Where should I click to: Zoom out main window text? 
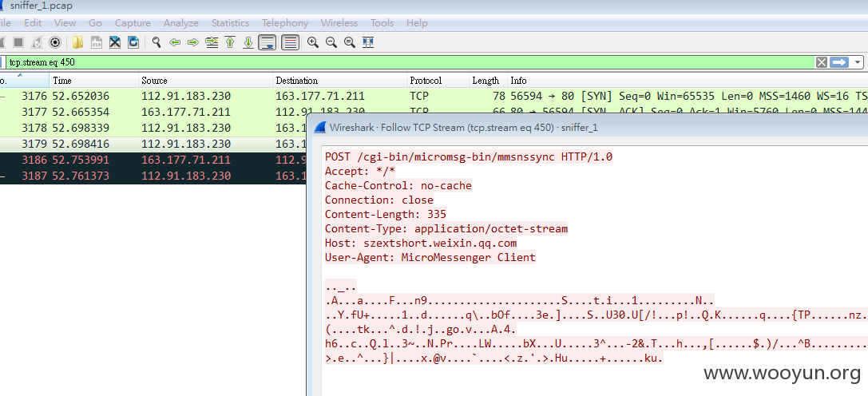[331, 42]
